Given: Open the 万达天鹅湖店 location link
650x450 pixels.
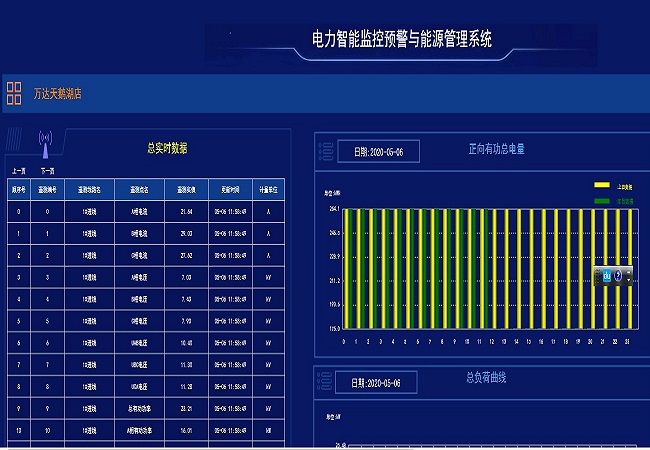Looking at the screenshot, I should (57, 94).
